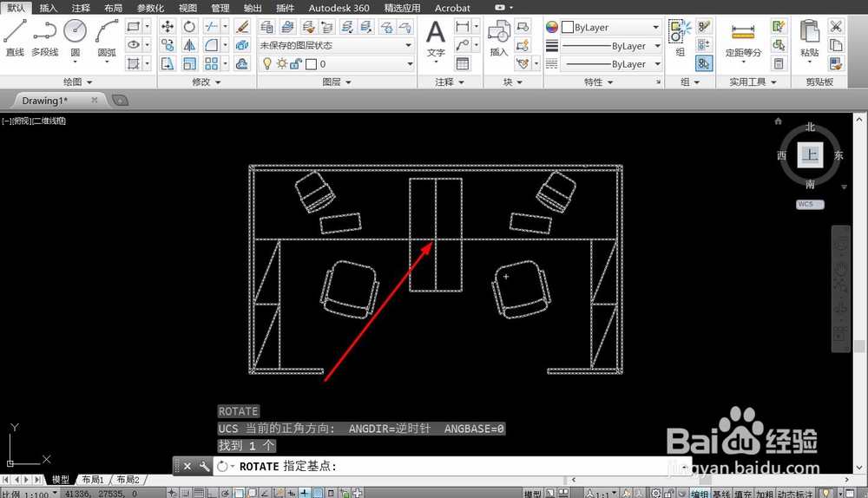
Task: Click the 北 direction on ViewCube compass
Action: pyautogui.click(x=811, y=127)
